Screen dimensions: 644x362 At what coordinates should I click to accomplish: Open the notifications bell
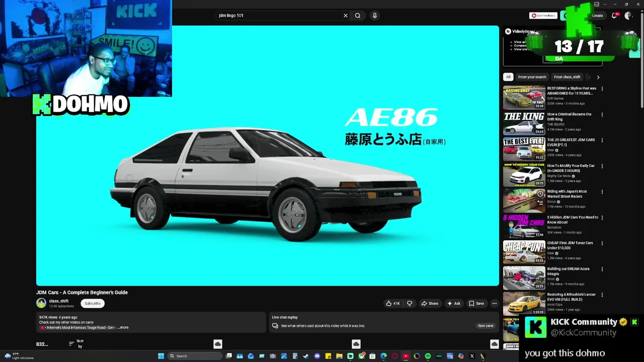614,16
